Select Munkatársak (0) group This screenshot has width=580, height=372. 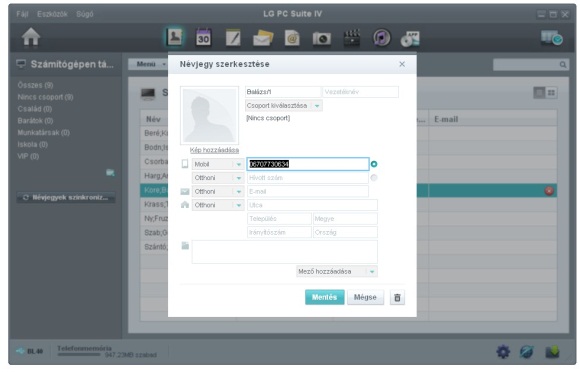(44, 132)
